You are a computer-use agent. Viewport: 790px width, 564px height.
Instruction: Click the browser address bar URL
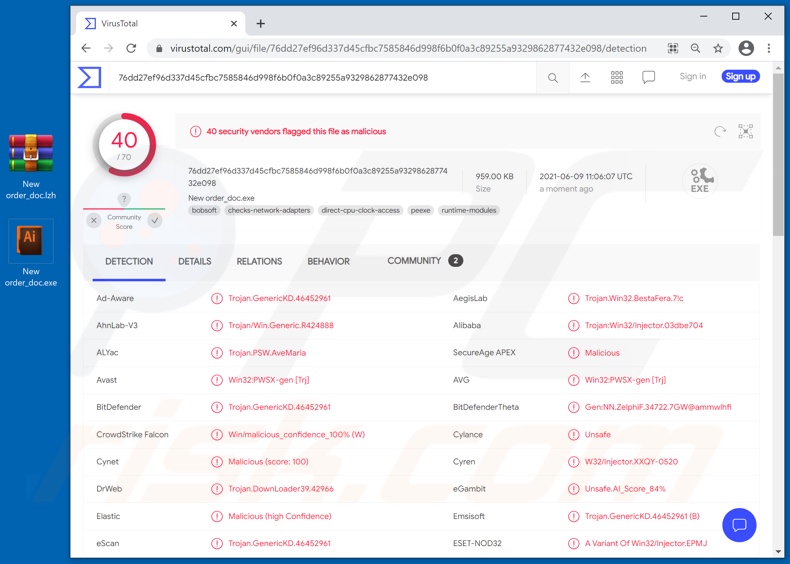[x=408, y=48]
